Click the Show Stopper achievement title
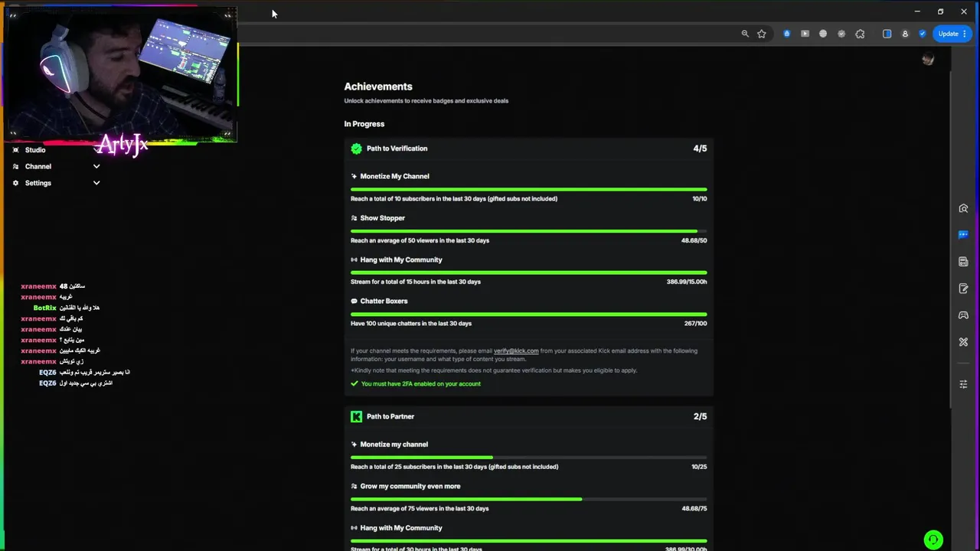The image size is (980, 551). click(x=382, y=218)
